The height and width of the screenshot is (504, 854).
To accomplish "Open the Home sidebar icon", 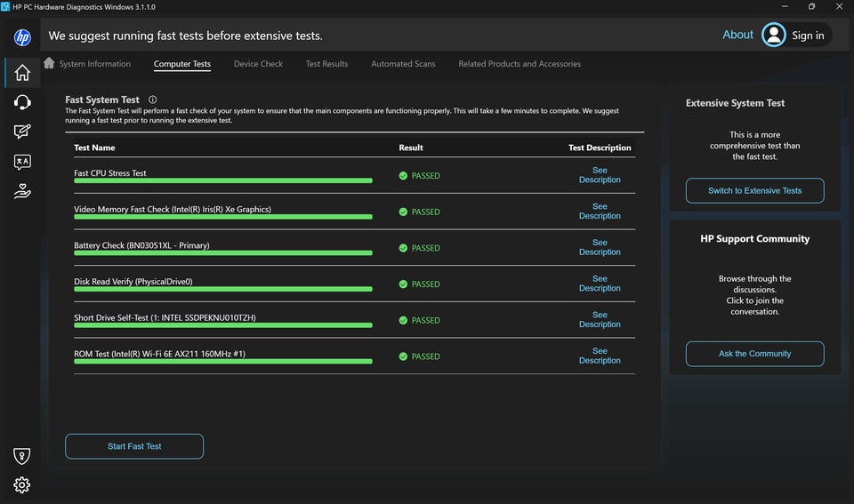I will pyautogui.click(x=22, y=72).
